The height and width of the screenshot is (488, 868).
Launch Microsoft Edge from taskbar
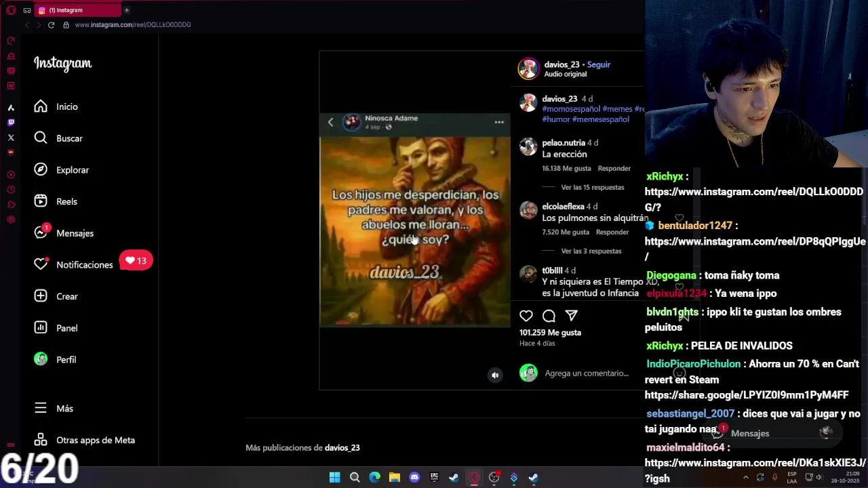point(374,477)
